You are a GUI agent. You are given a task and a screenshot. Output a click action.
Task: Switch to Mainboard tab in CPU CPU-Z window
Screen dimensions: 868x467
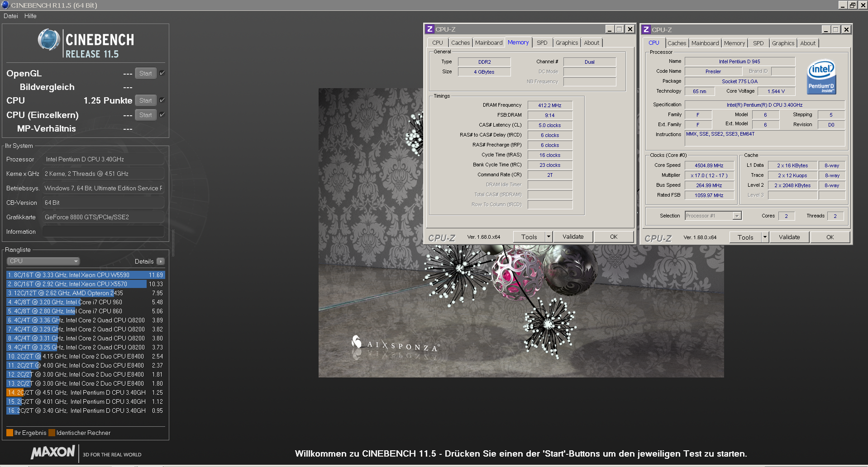point(705,43)
